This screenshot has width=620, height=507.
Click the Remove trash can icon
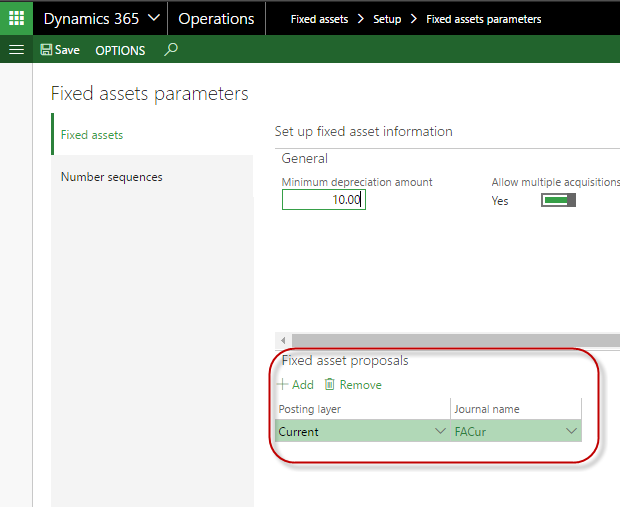click(x=329, y=384)
